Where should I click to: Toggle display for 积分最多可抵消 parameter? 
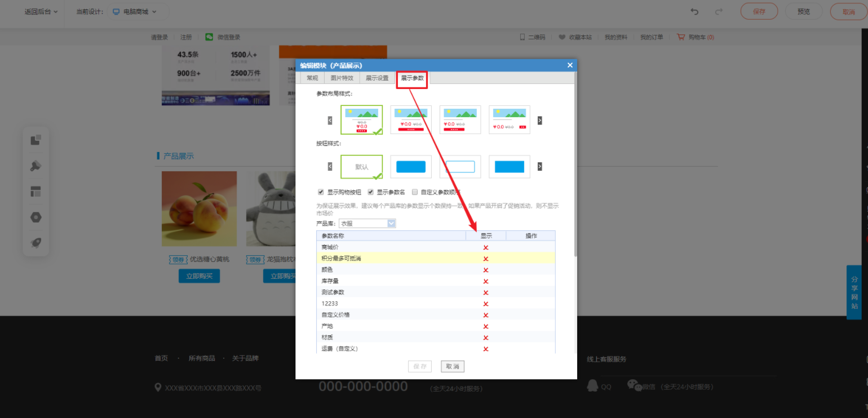[x=486, y=259]
